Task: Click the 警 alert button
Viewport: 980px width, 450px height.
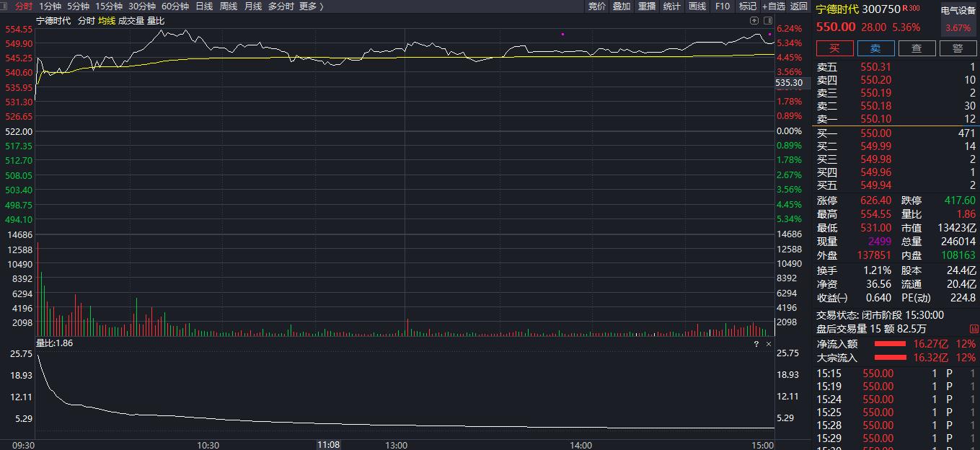Action: click(x=958, y=48)
